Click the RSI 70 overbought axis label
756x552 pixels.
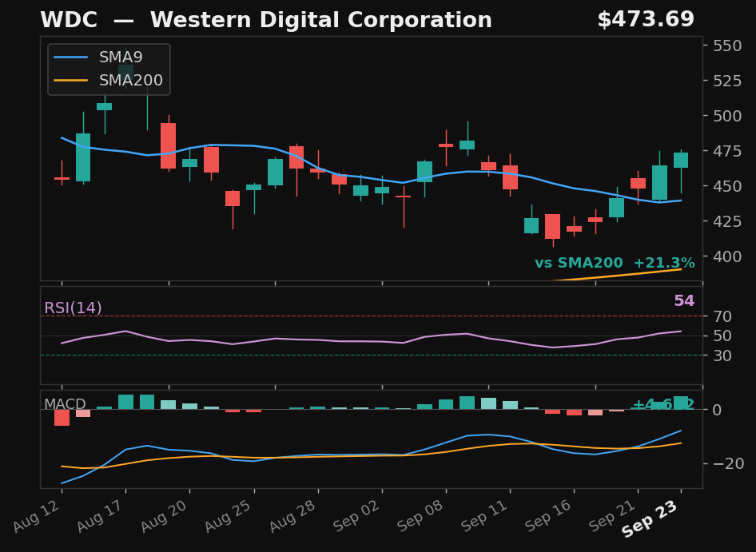pyautogui.click(x=722, y=316)
